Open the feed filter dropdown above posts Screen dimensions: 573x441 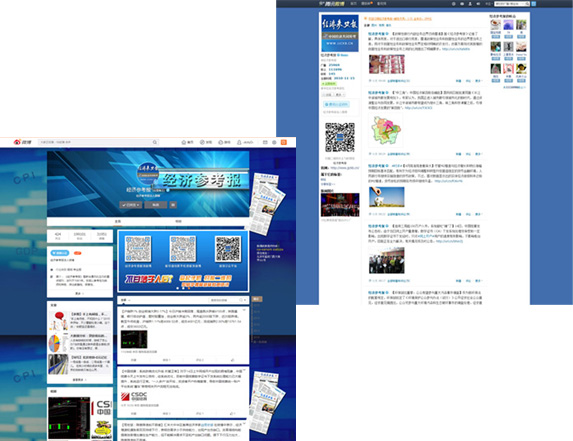pyautogui.click(x=125, y=300)
